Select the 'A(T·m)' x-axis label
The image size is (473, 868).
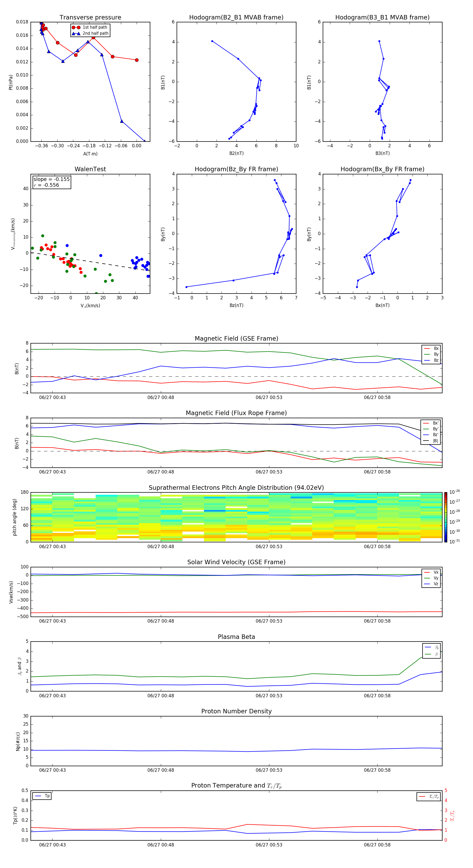click(90, 154)
